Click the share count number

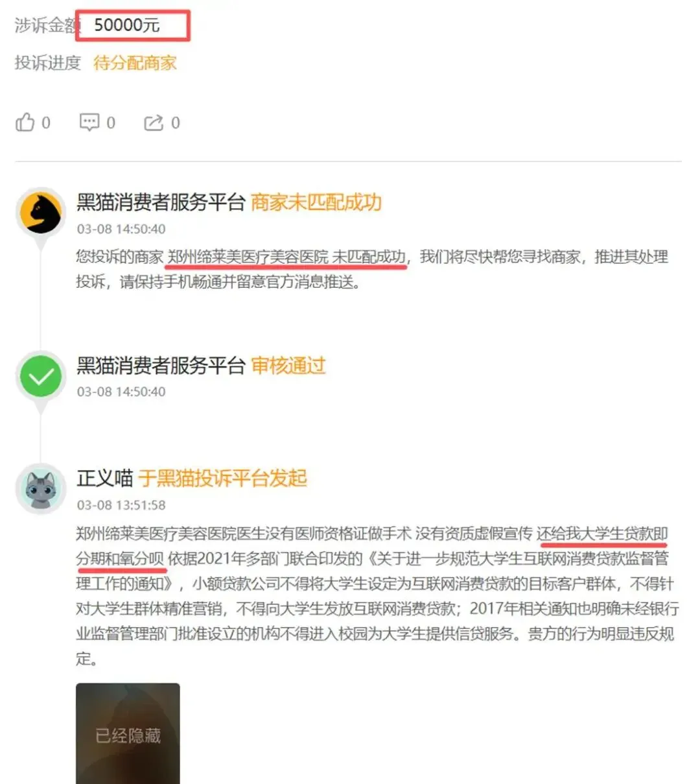click(176, 123)
